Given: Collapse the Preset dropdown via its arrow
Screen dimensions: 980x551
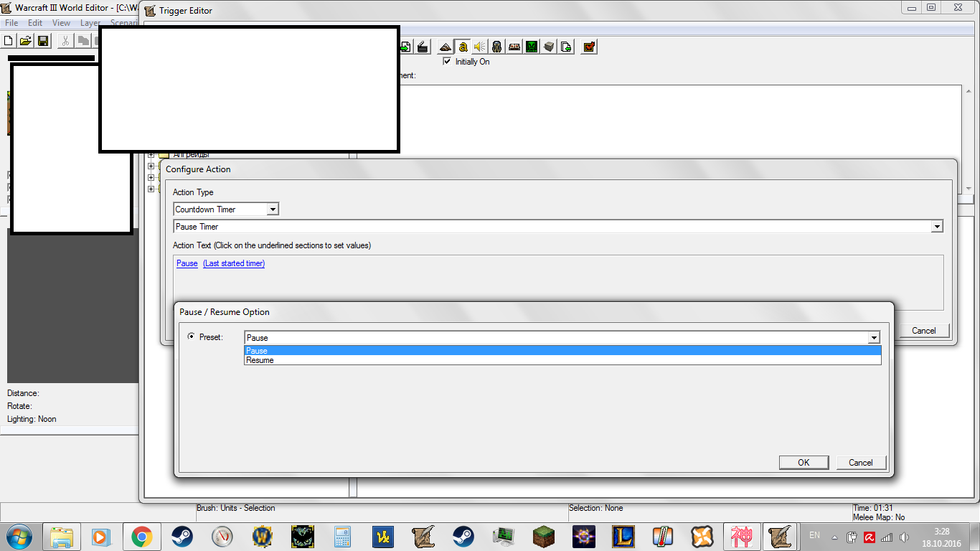Looking at the screenshot, I should click(874, 338).
